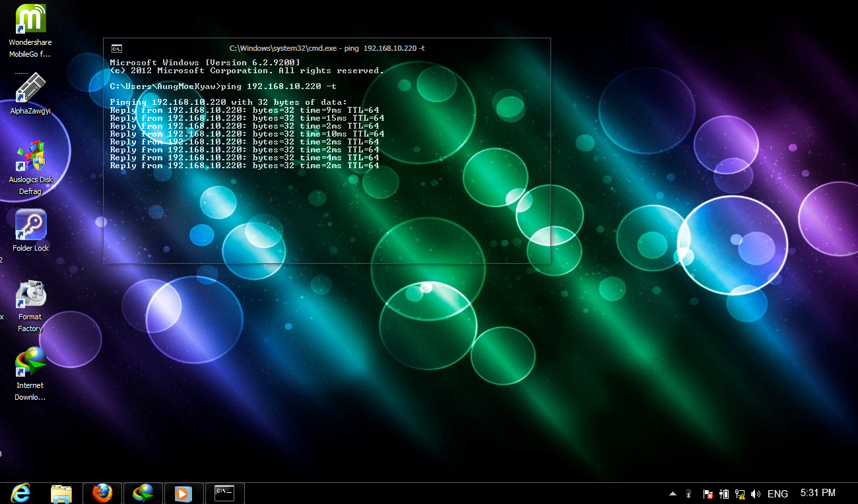Viewport: 858px width, 504px height.
Task: Click the cmd.exe window title bar text
Action: tap(327, 48)
